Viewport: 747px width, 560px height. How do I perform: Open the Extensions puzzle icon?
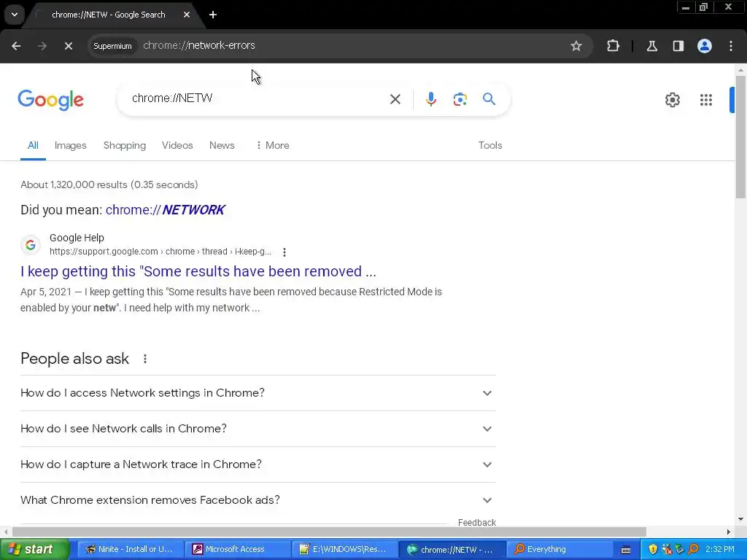tap(613, 46)
